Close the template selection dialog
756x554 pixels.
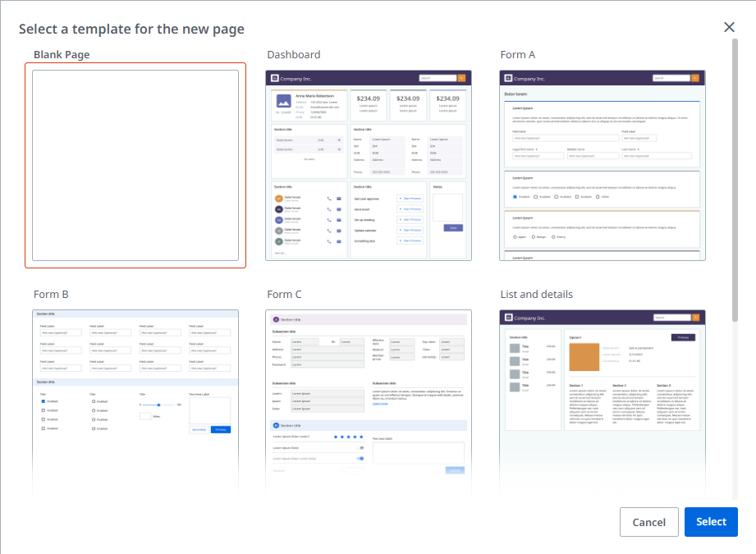[x=729, y=27]
